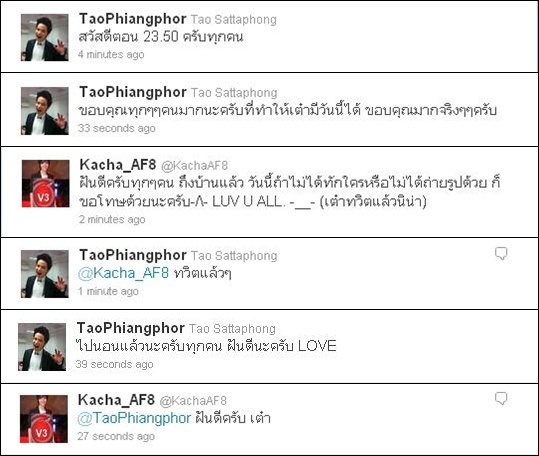
Task: Click 'Tao Sattaphong' name in 'LOVE' tweet
Action: click(x=232, y=329)
